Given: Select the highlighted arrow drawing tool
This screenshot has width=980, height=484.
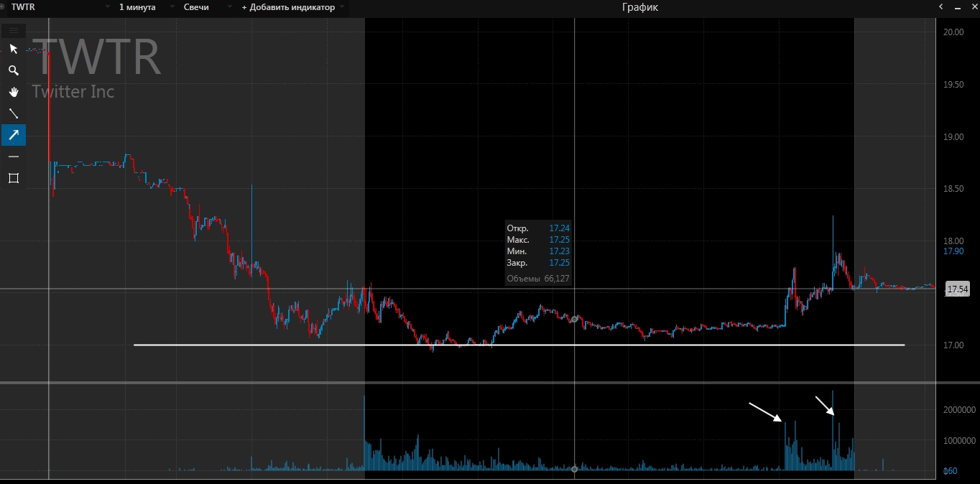Looking at the screenshot, I should (13, 135).
